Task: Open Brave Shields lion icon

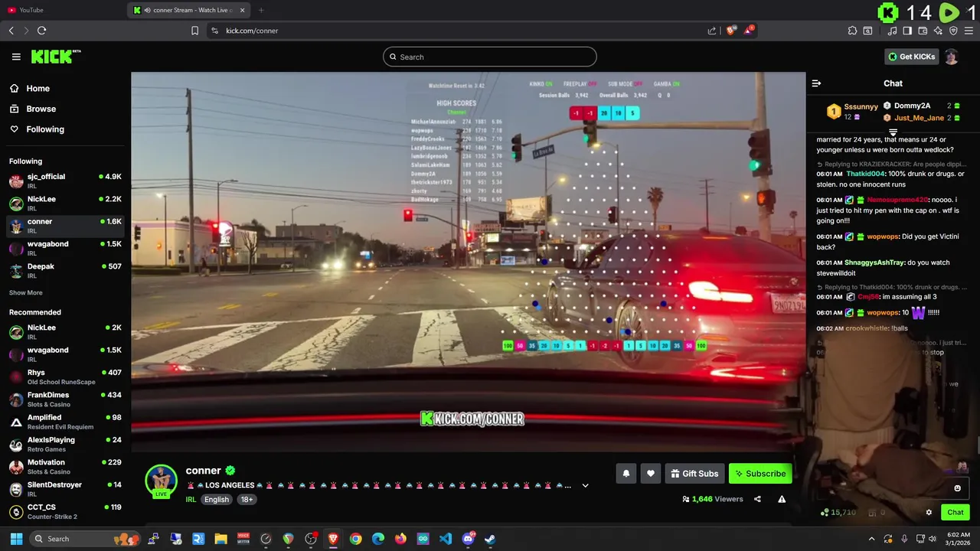Action: coord(731,31)
